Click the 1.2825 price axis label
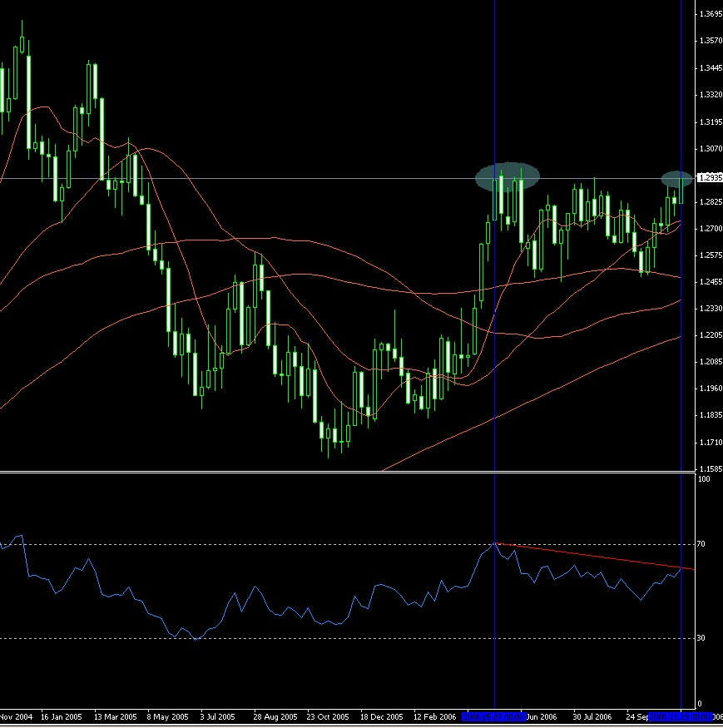Viewport: 723px width, 728px height. click(x=711, y=202)
